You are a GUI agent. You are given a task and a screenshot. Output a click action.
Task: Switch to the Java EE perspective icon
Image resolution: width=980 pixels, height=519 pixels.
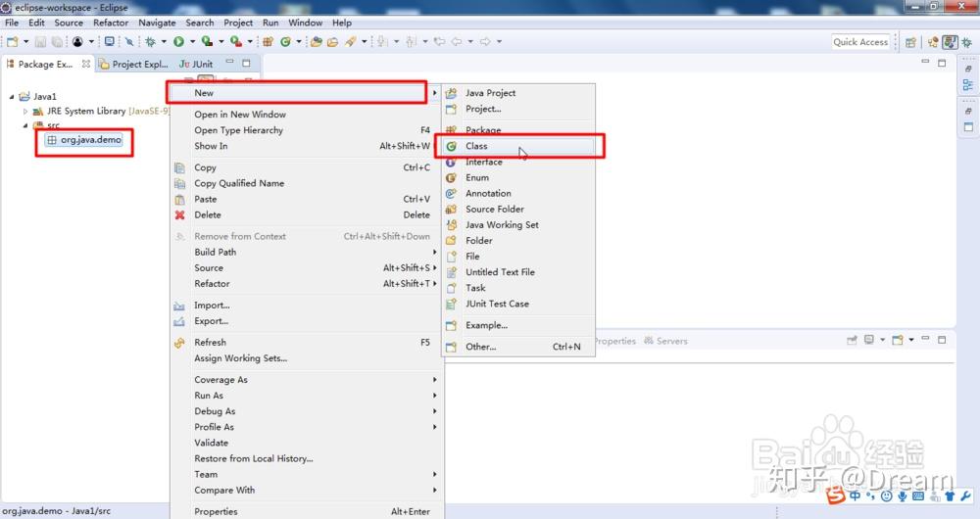pos(933,42)
